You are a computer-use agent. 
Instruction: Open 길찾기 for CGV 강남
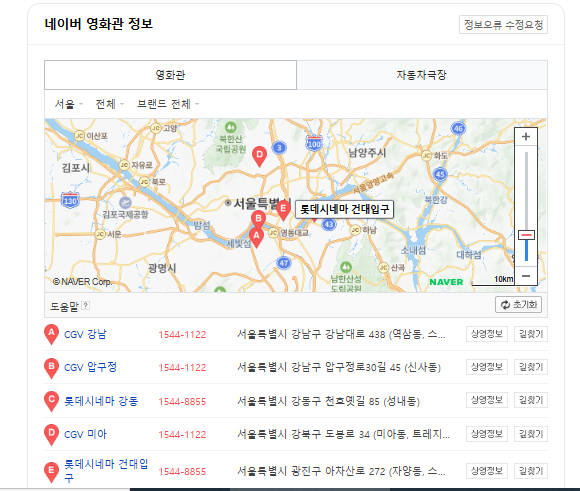click(x=531, y=334)
